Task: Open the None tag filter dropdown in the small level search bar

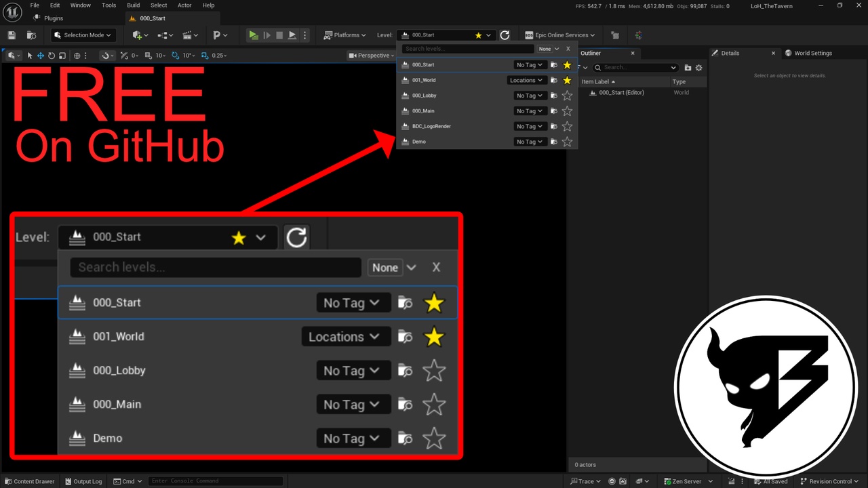Action: pyautogui.click(x=549, y=49)
